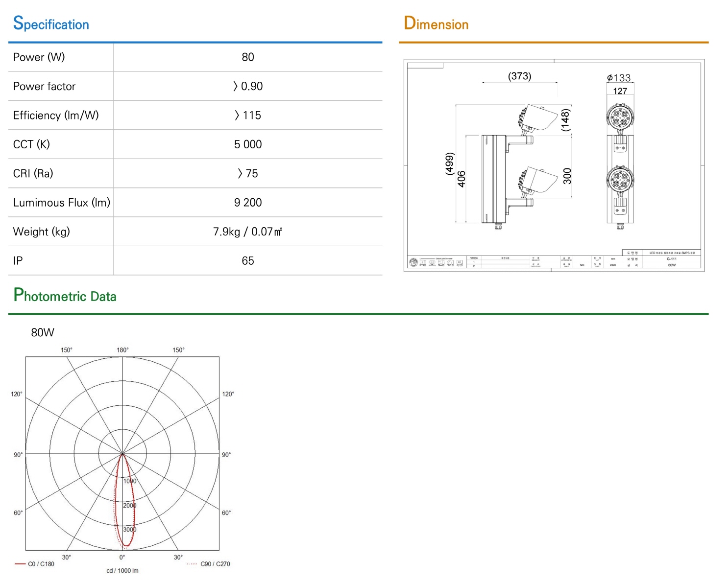
Task: Click the CCT value 5 000
Action: 248,144
